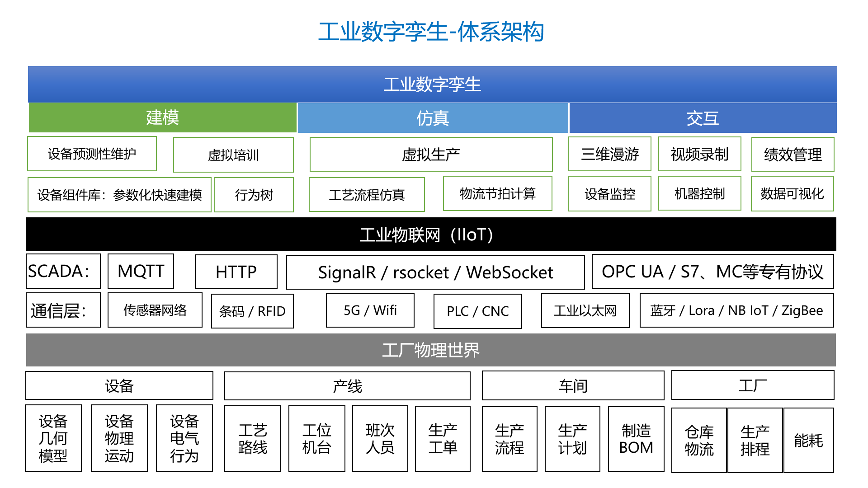Click 设备组件库：参数化快速建模 box
The width and height of the screenshot is (868, 488).
click(119, 195)
